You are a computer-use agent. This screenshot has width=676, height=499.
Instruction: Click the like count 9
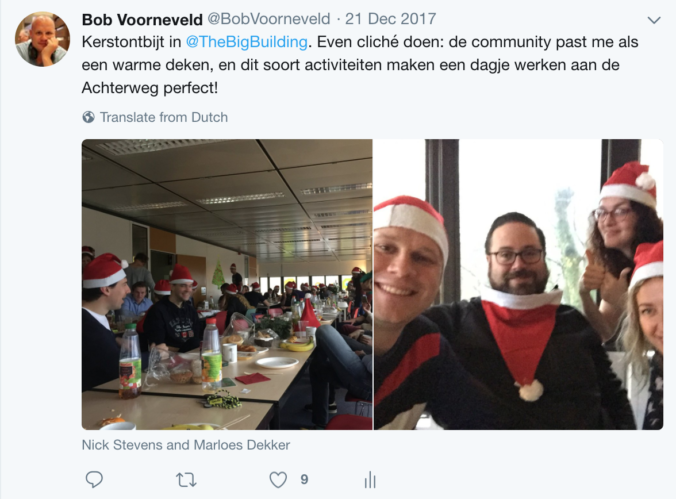pyautogui.click(x=304, y=480)
